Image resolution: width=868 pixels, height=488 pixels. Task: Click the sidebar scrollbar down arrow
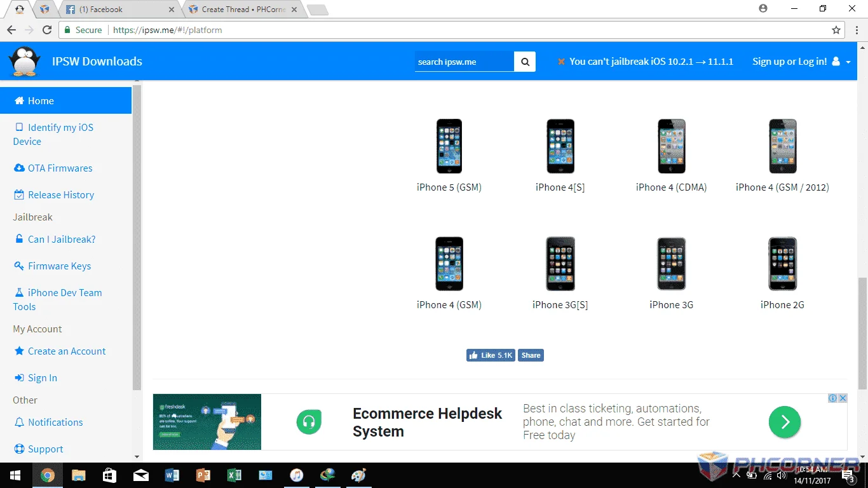(x=137, y=457)
